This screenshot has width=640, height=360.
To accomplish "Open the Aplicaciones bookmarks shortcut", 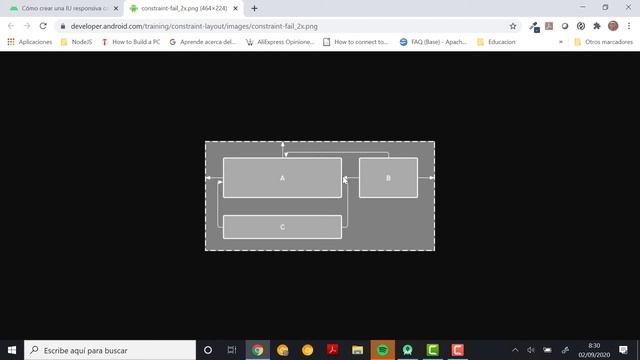I will point(29,42).
